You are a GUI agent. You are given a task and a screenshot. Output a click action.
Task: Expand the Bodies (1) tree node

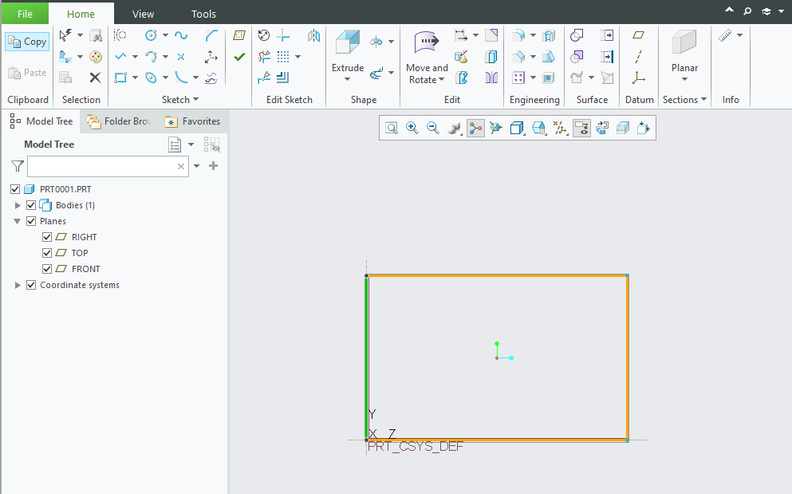point(18,205)
